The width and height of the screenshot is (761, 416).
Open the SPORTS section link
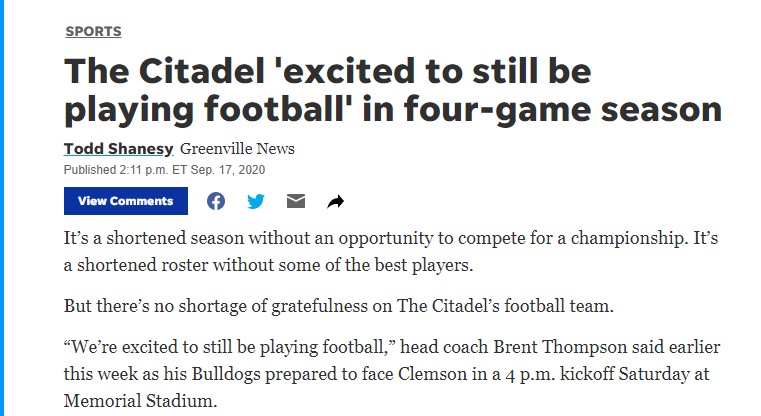[93, 31]
